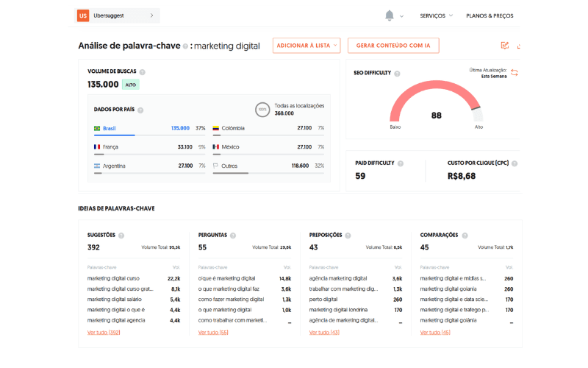588x368 pixels.
Task: Select 'agência marketing digital' keyword
Action: [338, 279]
